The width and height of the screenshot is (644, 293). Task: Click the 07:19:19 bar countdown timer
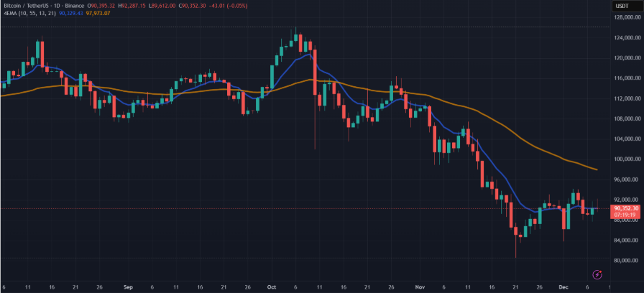tap(626, 215)
